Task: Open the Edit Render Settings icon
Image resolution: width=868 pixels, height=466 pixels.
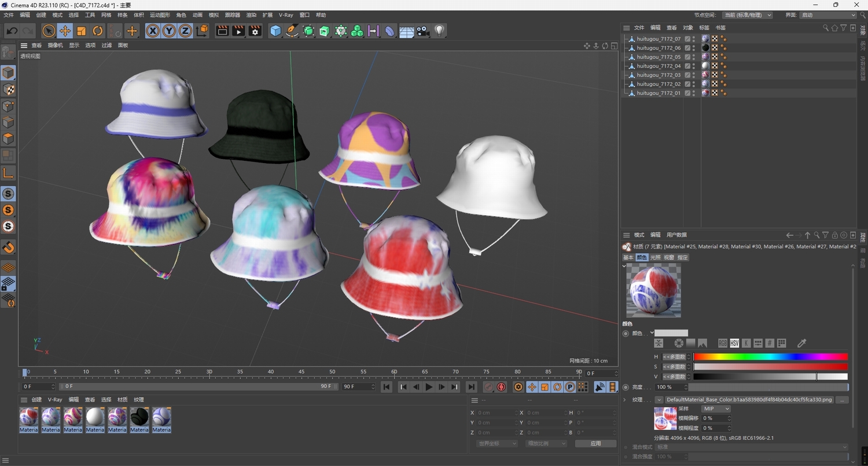Action: [x=255, y=31]
